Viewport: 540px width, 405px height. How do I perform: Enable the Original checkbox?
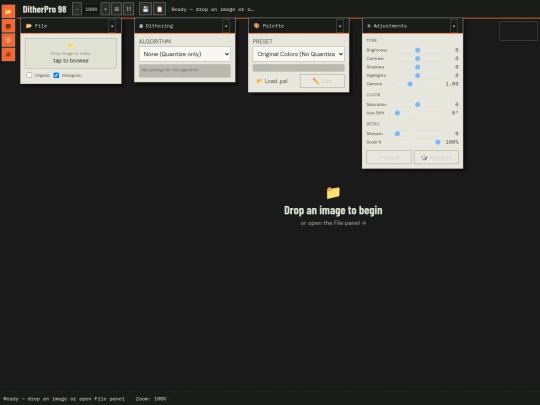29,75
